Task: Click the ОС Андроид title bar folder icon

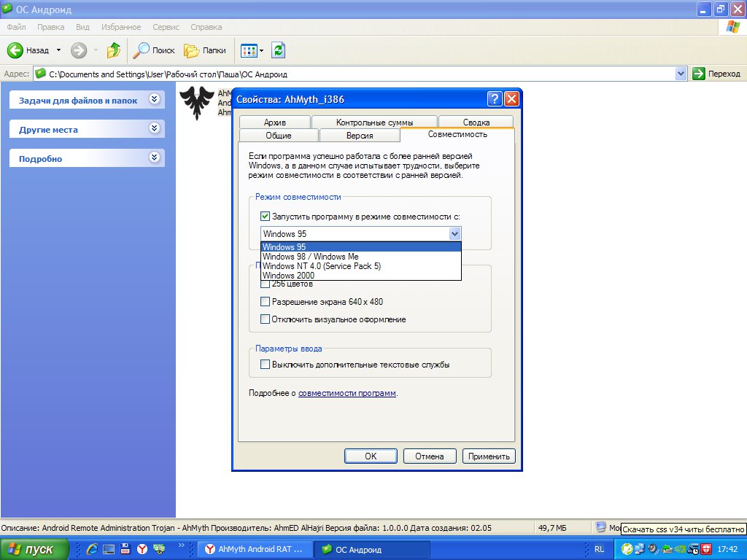Action: [7, 9]
